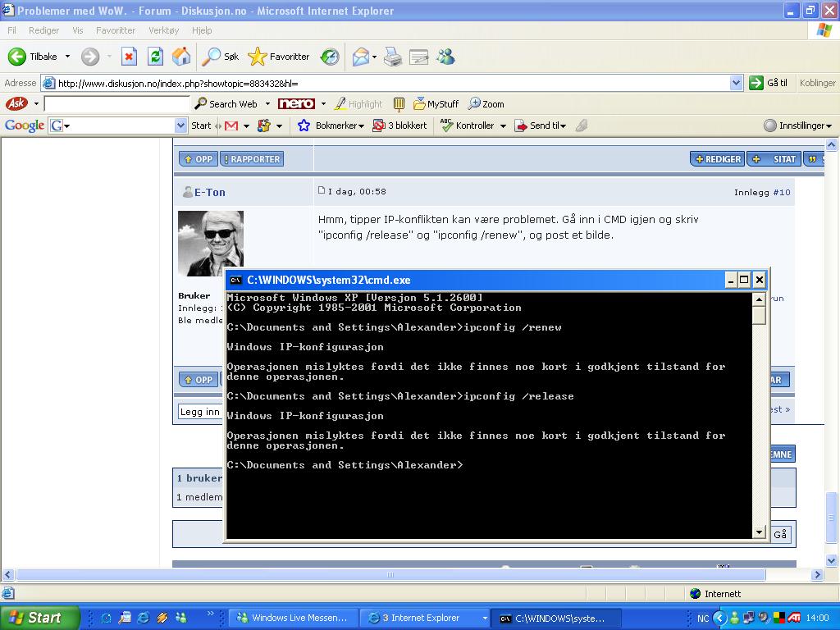Click the Messenger people icon in toolbar
The width and height of the screenshot is (840, 630).
tap(445, 57)
